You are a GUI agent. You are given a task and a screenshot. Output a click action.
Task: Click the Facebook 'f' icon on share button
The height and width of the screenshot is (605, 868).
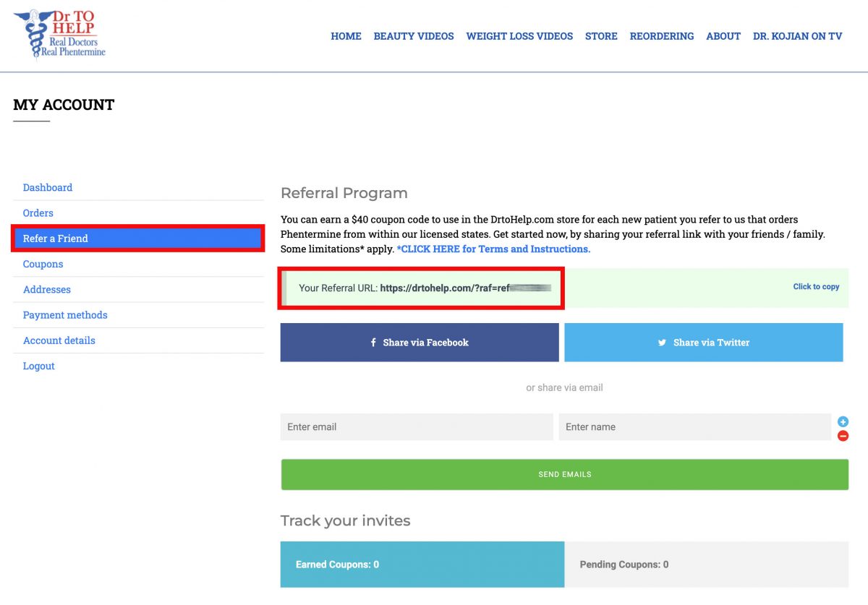pyautogui.click(x=373, y=342)
